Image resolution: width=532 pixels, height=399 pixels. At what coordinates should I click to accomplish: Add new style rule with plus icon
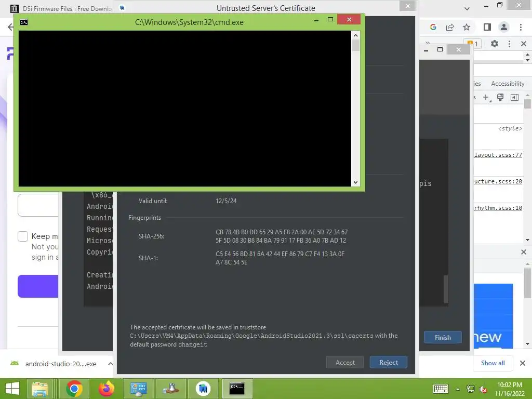pos(486,98)
